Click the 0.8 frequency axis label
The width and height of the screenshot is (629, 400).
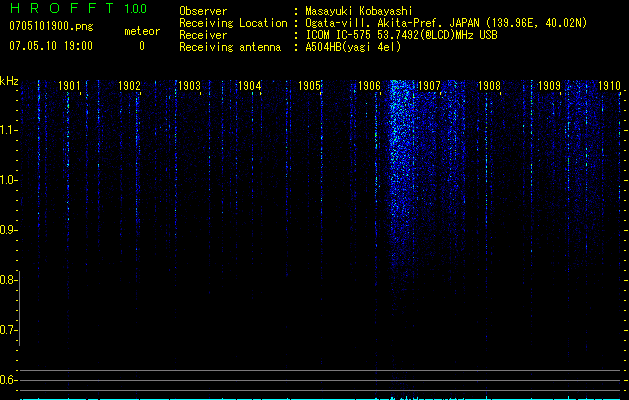point(8,280)
